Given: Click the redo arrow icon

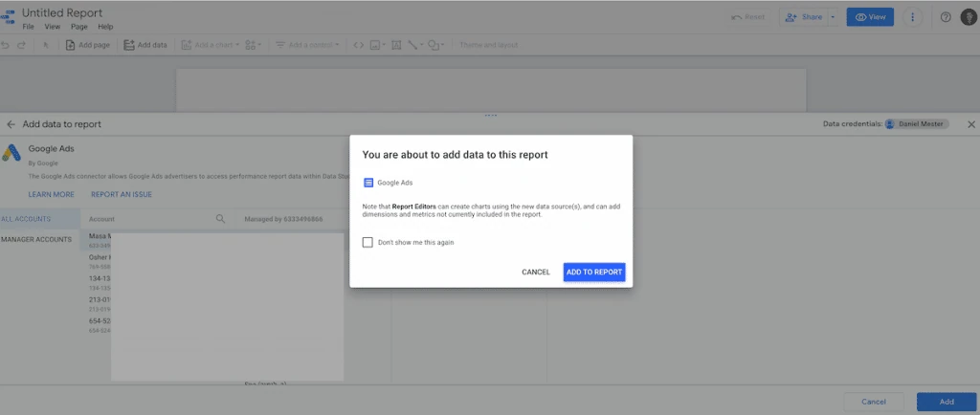Looking at the screenshot, I should 21,45.
